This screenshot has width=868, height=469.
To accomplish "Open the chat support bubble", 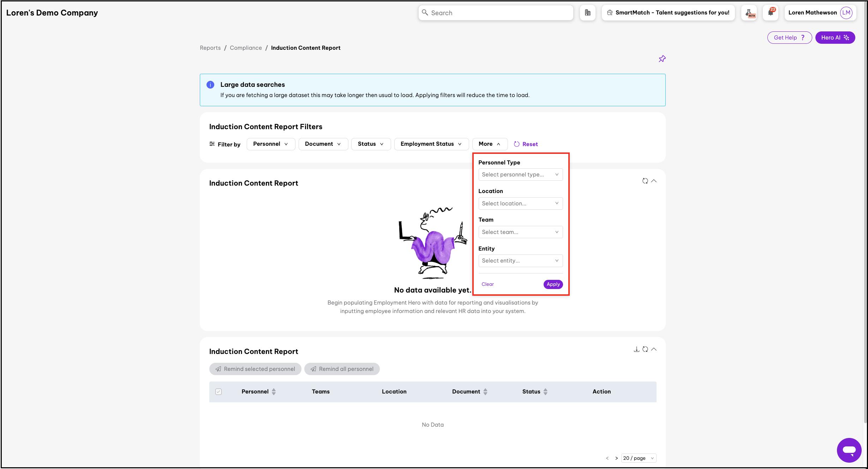I will point(849,450).
